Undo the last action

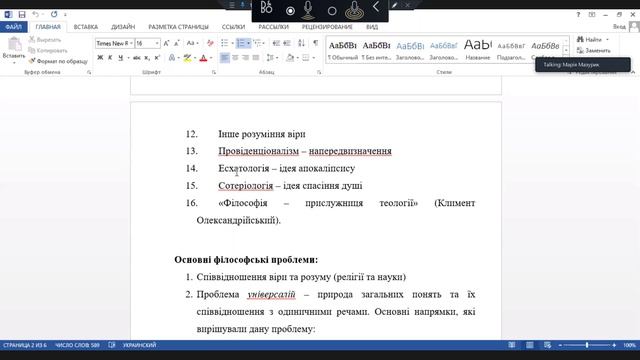click(x=36, y=14)
